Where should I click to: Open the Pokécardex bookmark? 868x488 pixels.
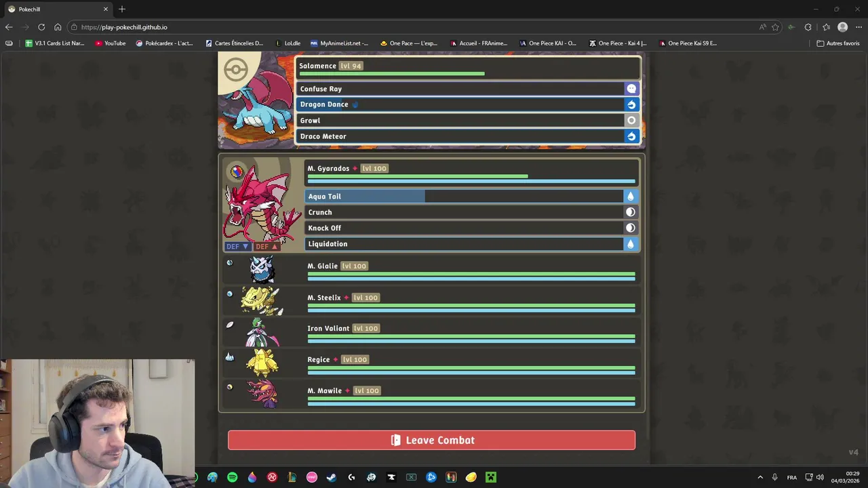click(165, 43)
